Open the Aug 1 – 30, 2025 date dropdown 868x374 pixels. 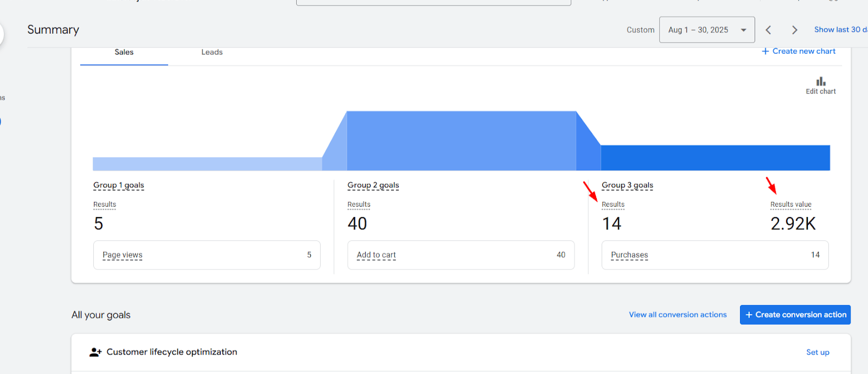point(707,30)
